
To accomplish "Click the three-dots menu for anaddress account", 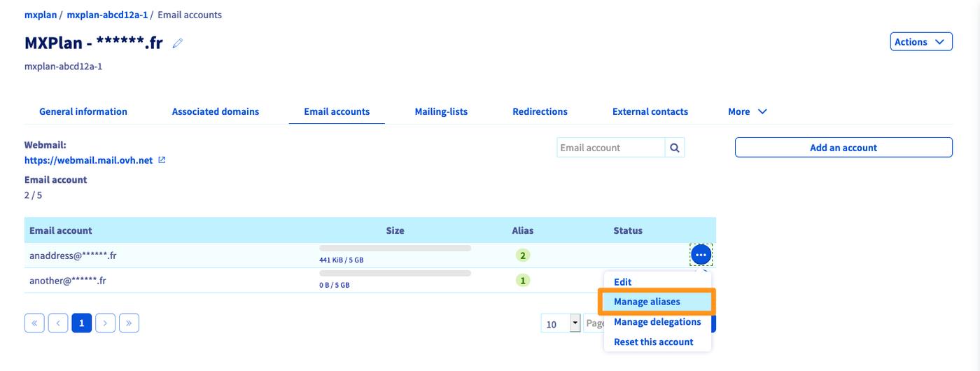I will pos(701,255).
